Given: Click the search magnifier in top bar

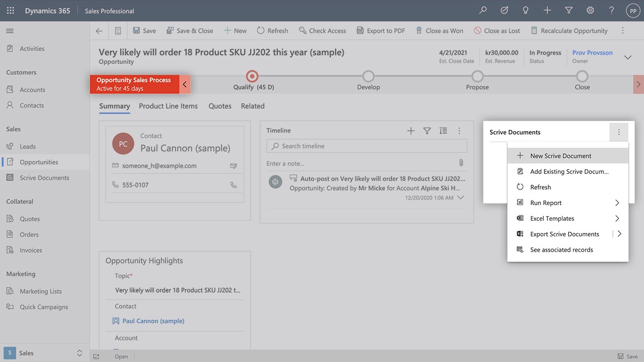Looking at the screenshot, I should pyautogui.click(x=483, y=11).
